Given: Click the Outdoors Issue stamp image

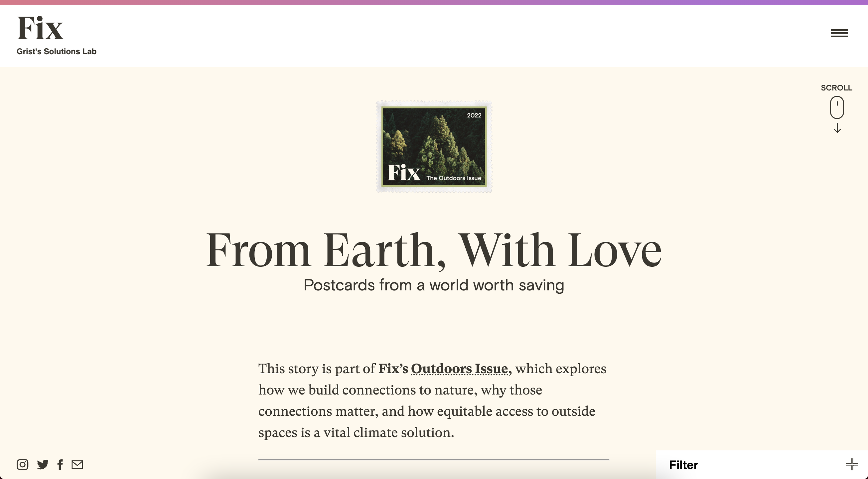Looking at the screenshot, I should (434, 147).
